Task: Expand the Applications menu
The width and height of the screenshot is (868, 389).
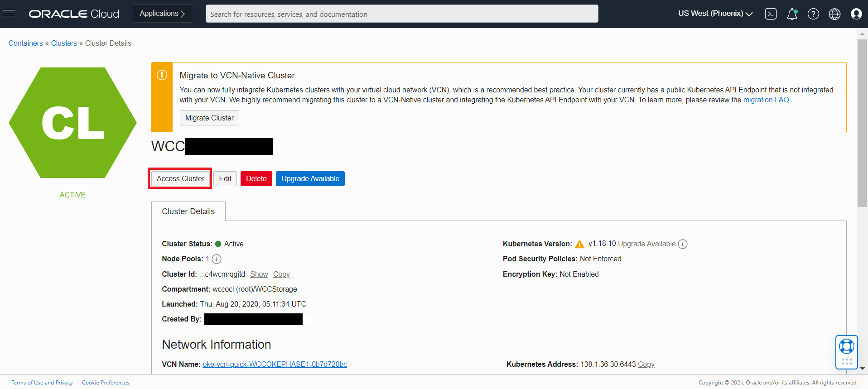Action: [162, 14]
